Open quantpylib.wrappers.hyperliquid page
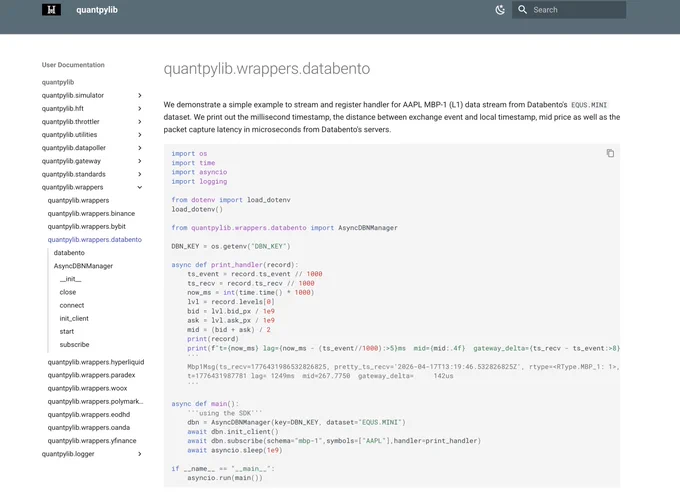This screenshot has width=680, height=497. pyautogui.click(x=96, y=362)
